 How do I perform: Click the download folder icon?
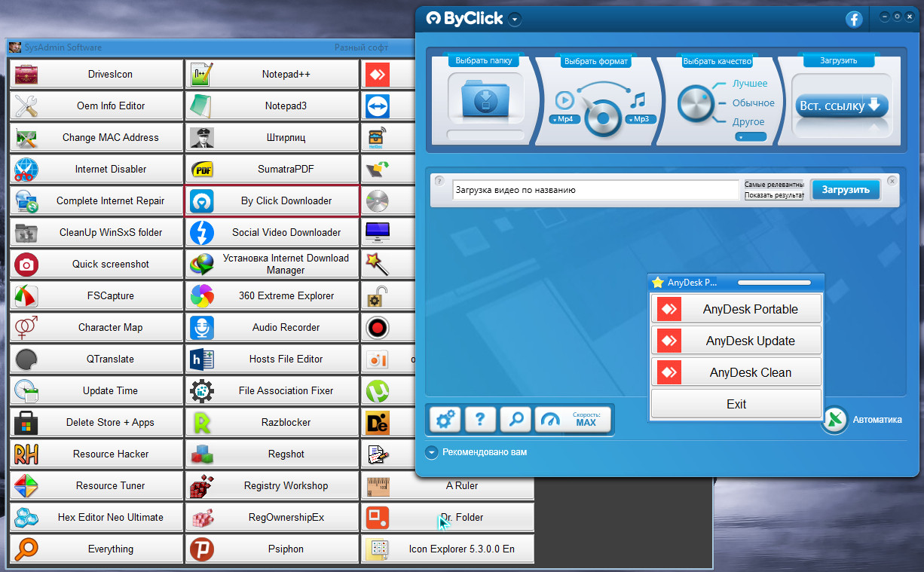485,99
